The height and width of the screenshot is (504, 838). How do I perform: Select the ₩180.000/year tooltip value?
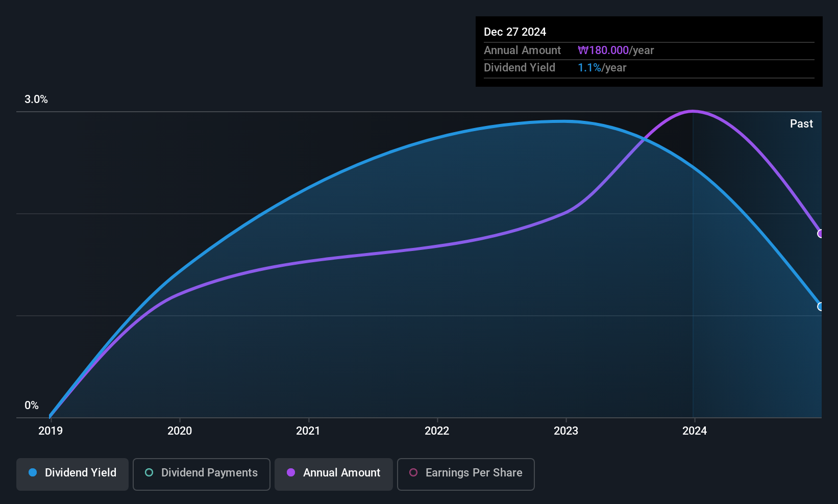(615, 51)
